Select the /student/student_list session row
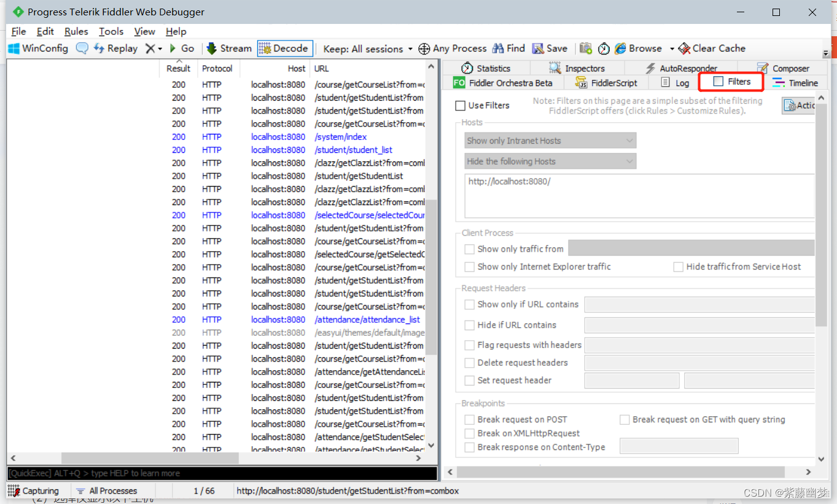The image size is (837, 504). tap(216, 150)
